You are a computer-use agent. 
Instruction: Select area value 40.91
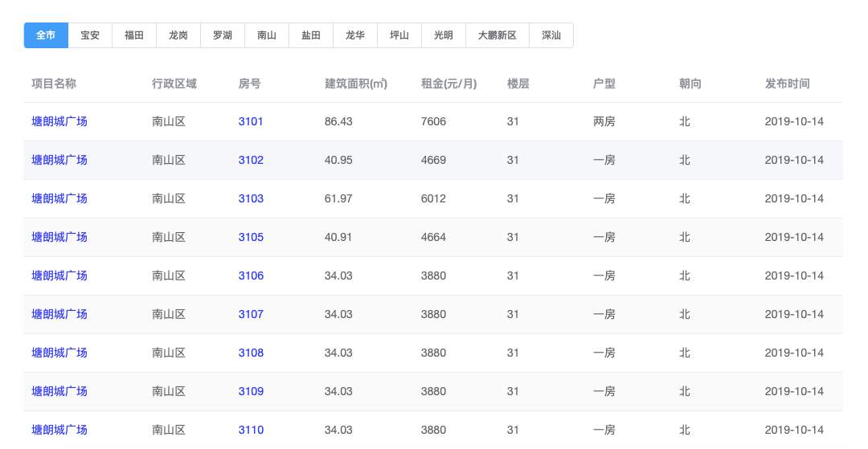[x=338, y=237]
